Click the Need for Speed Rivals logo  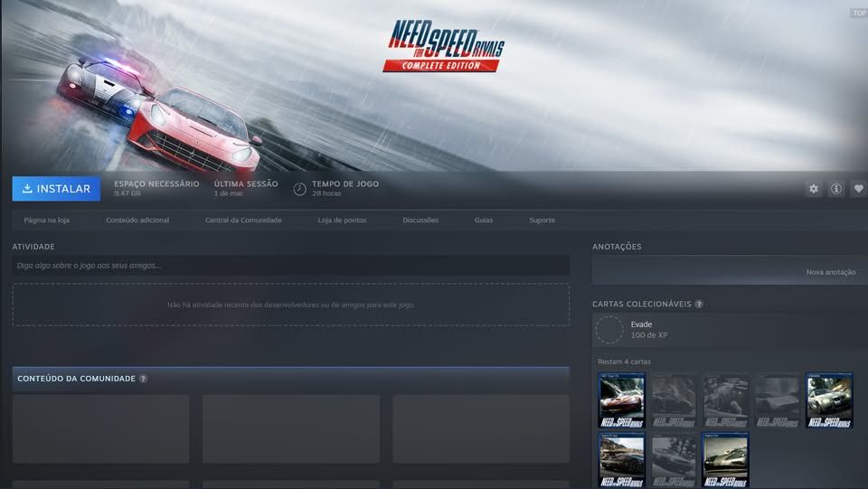tap(445, 46)
